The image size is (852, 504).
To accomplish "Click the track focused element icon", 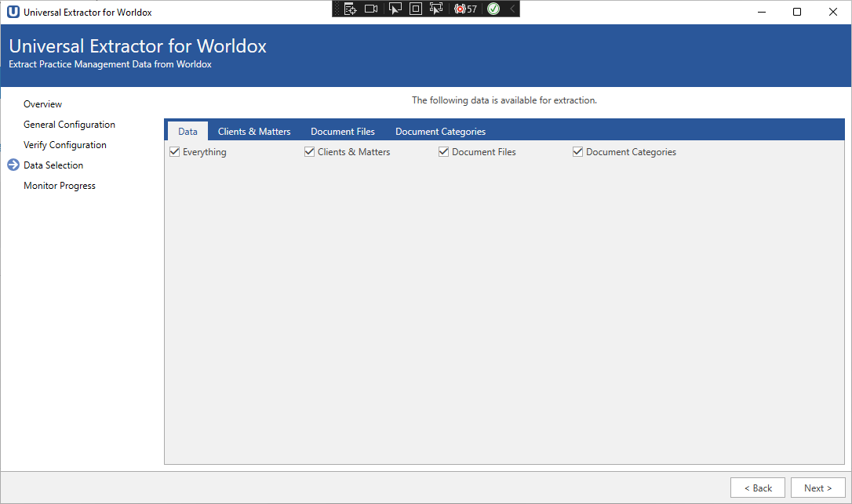I will (435, 9).
